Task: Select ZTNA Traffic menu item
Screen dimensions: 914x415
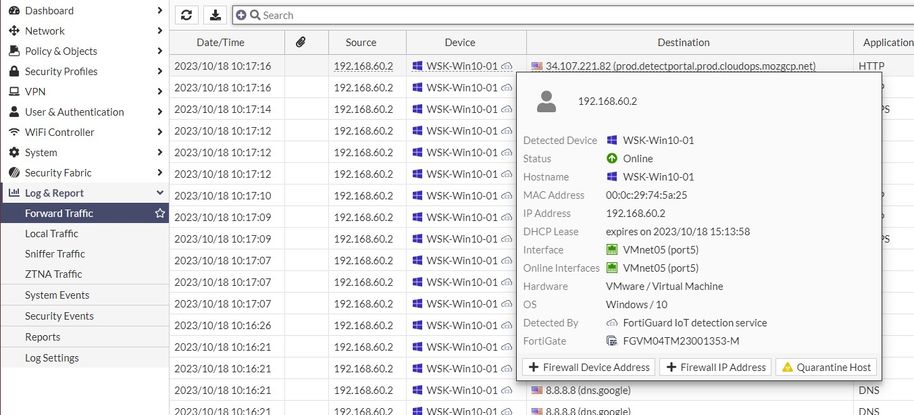Action: (53, 274)
